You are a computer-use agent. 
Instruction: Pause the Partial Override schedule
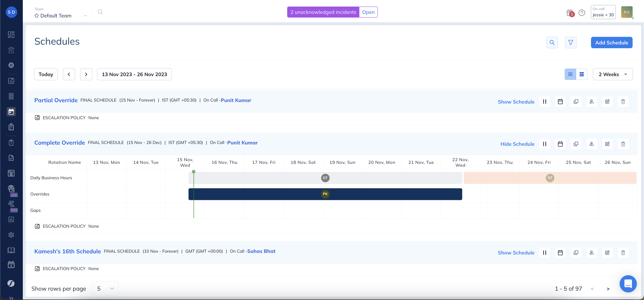pyautogui.click(x=544, y=102)
